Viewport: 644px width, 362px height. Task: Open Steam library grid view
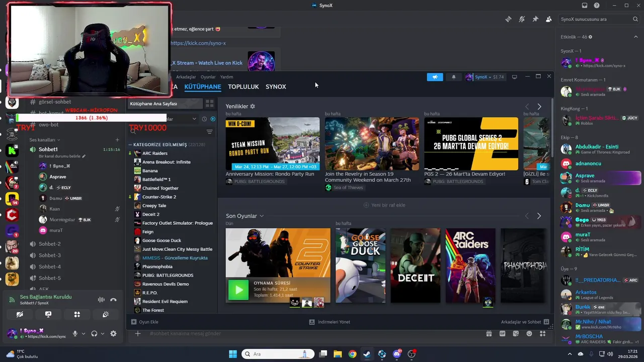coord(210,104)
